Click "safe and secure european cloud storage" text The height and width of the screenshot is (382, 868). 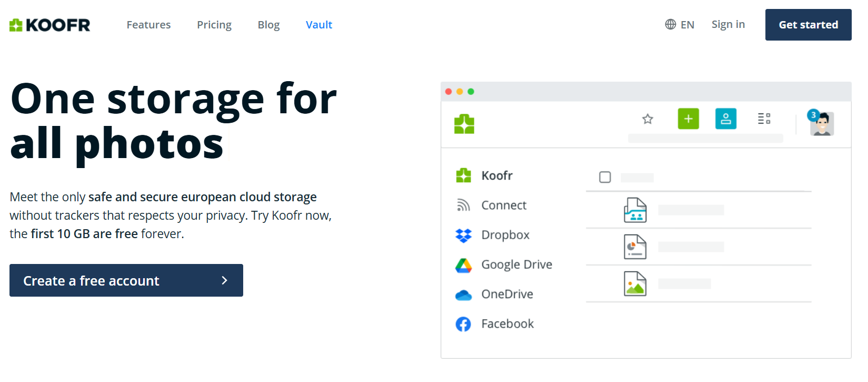pos(203,197)
